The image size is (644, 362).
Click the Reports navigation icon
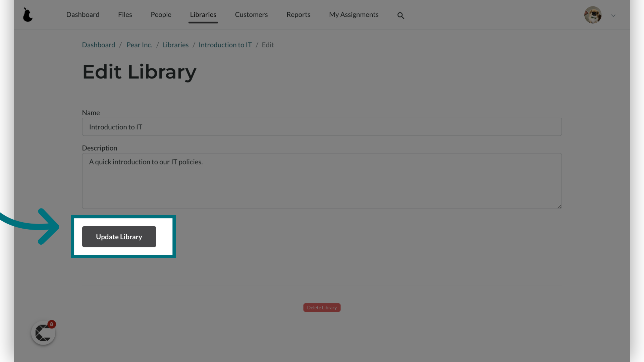tap(299, 15)
